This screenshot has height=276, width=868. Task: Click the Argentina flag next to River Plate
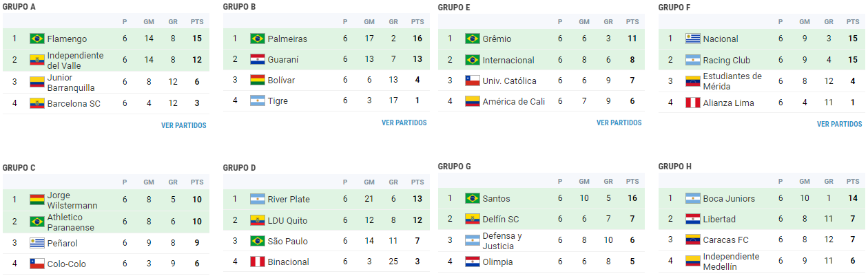[x=258, y=200]
